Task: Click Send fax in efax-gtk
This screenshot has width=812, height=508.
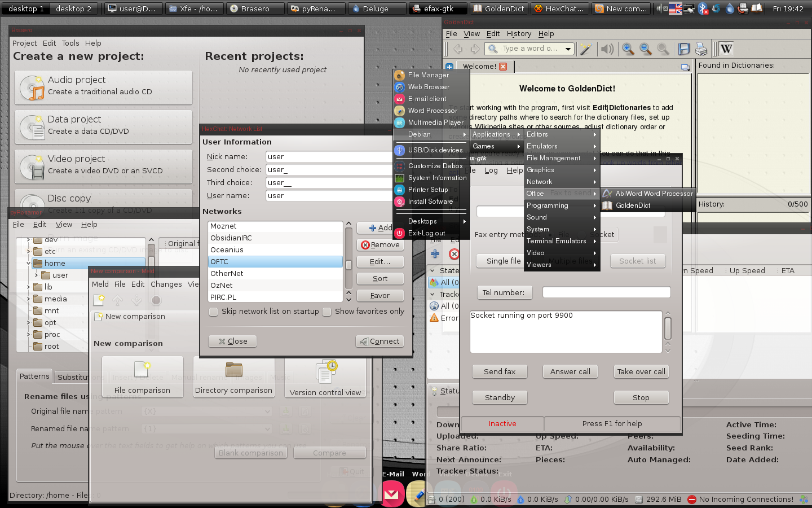Action: tap(499, 371)
